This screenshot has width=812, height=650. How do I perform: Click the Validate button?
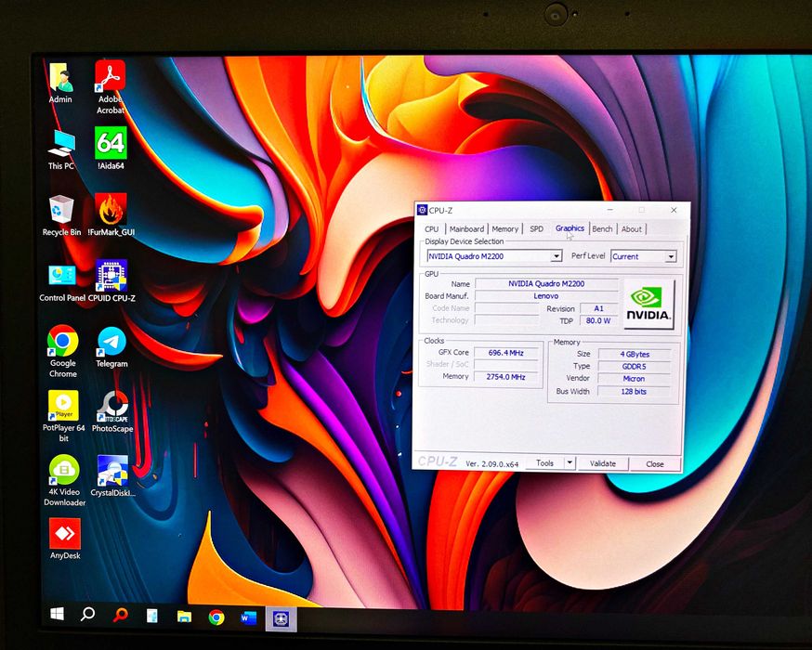click(x=603, y=463)
